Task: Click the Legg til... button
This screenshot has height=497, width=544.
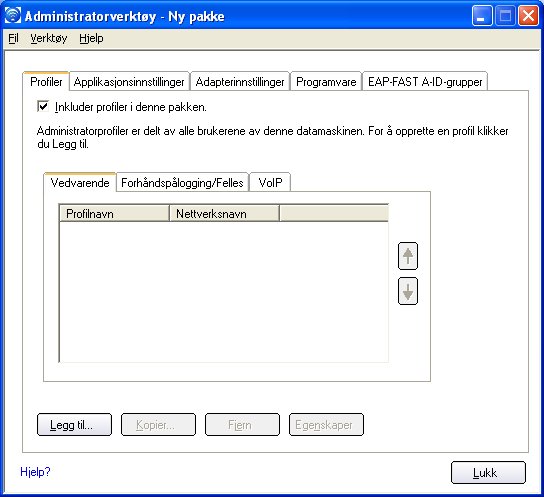Action: [x=74, y=425]
